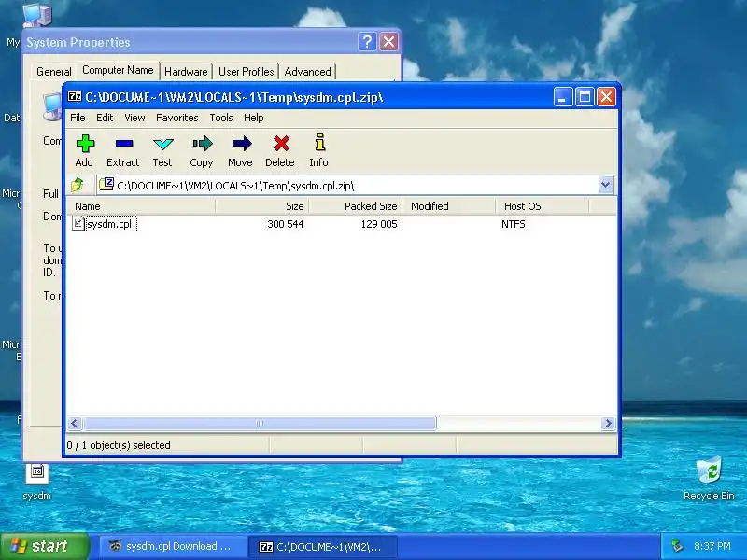Screen dimensions: 747x560
Task: Click the red Delete icon
Action: [x=281, y=144]
